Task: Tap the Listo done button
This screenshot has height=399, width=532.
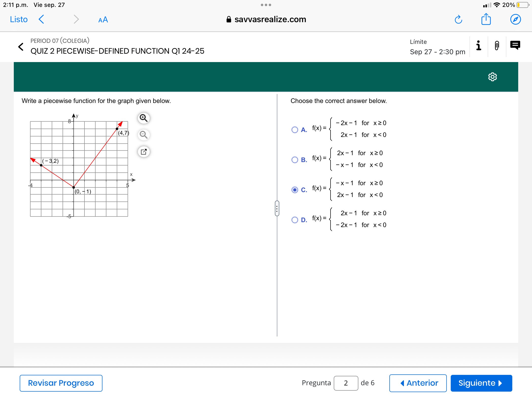Action: 19,19
